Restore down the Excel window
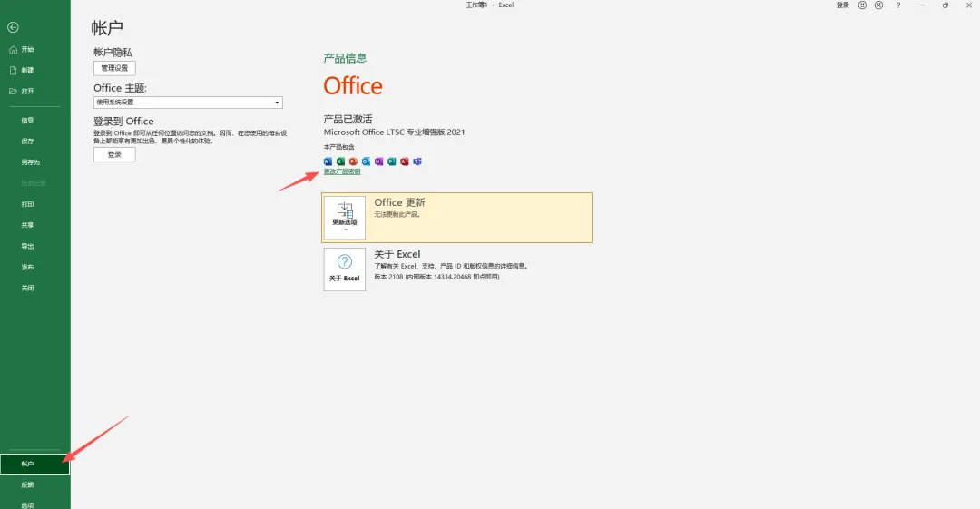980x509 pixels. pos(945,5)
